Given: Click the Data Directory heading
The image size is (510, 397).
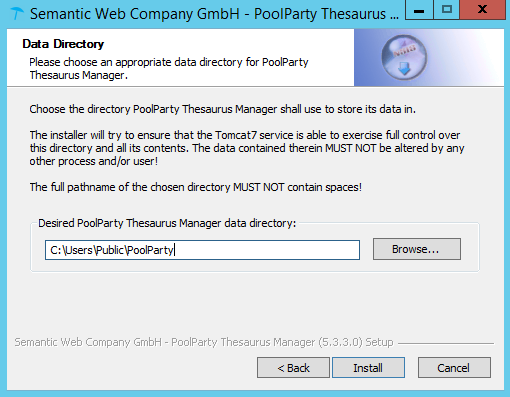Looking at the screenshot, I should pyautogui.click(x=63, y=44).
